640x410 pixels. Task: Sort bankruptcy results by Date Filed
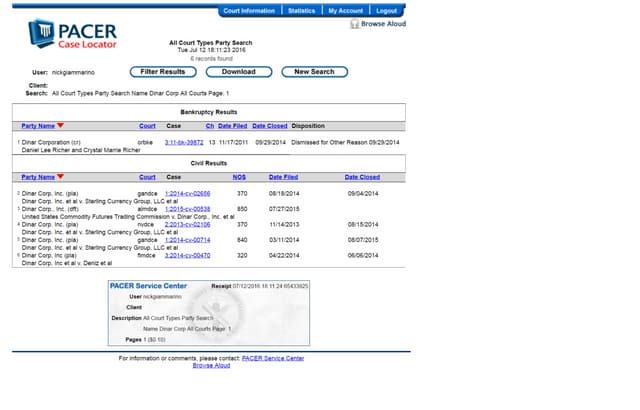[x=232, y=126]
